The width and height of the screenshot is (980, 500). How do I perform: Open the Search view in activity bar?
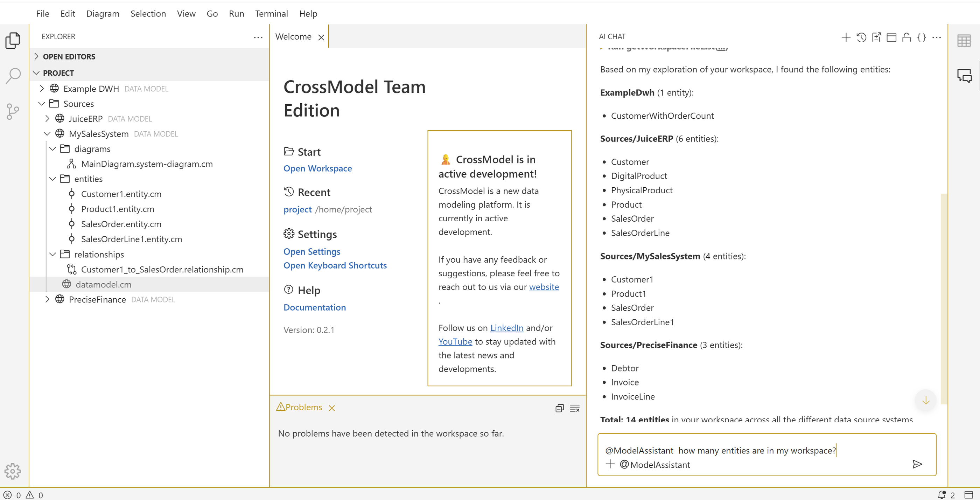click(13, 76)
